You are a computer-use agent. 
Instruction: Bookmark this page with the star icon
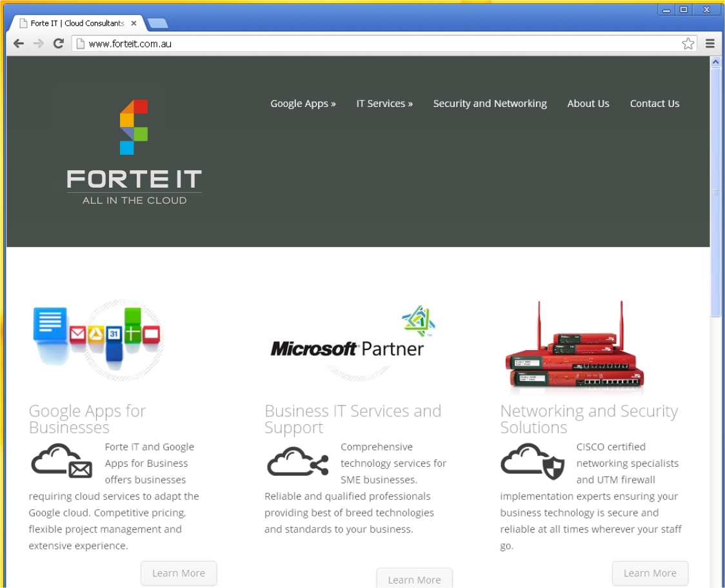[x=688, y=44]
